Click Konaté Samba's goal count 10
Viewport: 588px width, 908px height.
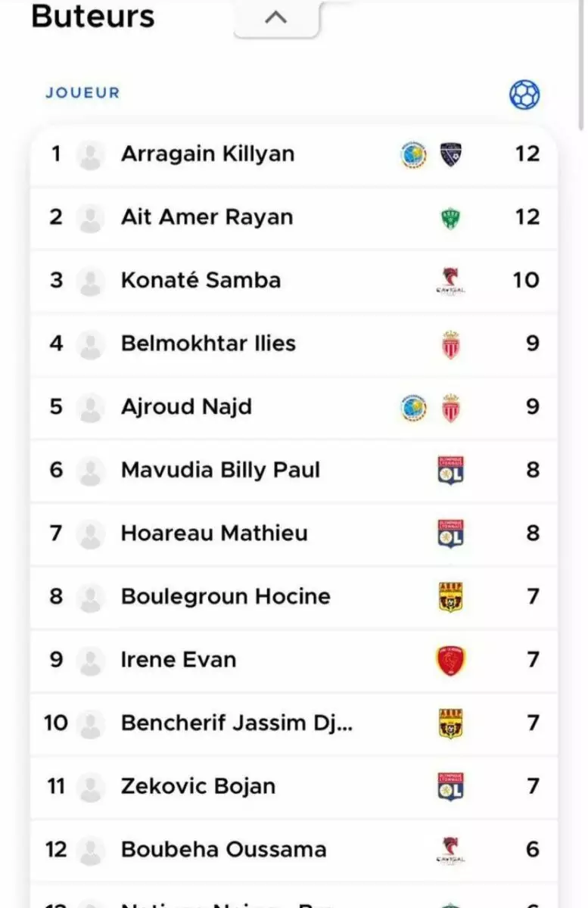pyautogui.click(x=525, y=281)
